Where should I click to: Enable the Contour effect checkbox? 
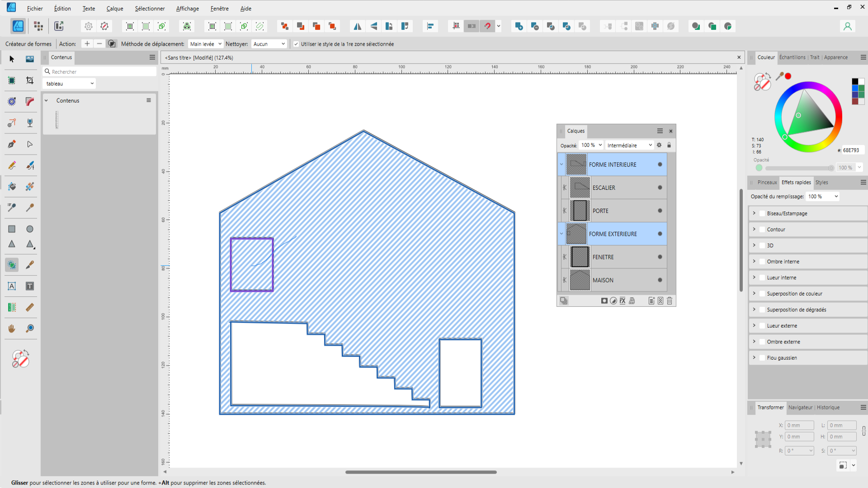coord(762,230)
